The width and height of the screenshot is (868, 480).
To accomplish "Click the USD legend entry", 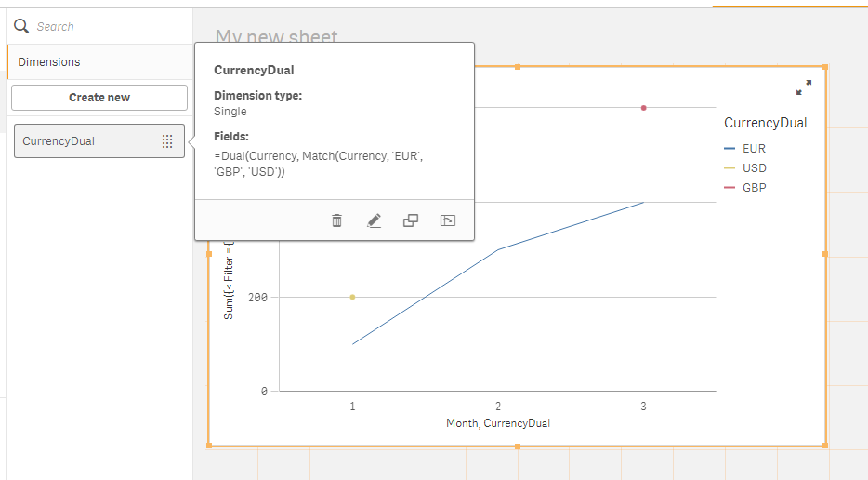I will click(x=745, y=168).
